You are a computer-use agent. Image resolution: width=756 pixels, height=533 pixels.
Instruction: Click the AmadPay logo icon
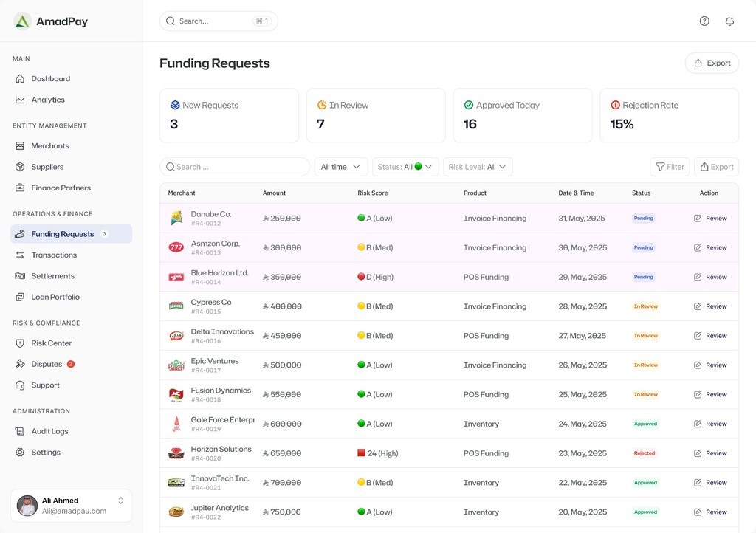[x=23, y=21]
